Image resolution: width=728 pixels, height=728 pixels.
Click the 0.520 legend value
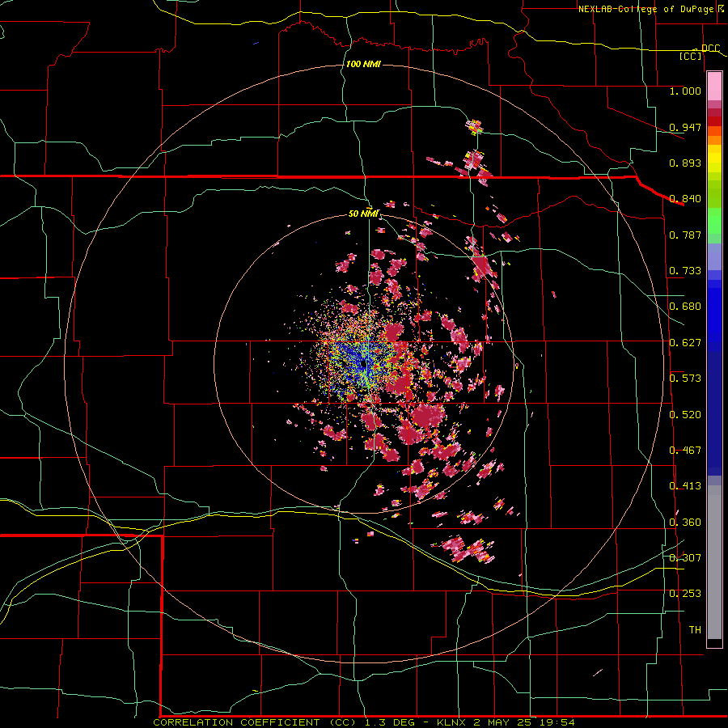[685, 415]
